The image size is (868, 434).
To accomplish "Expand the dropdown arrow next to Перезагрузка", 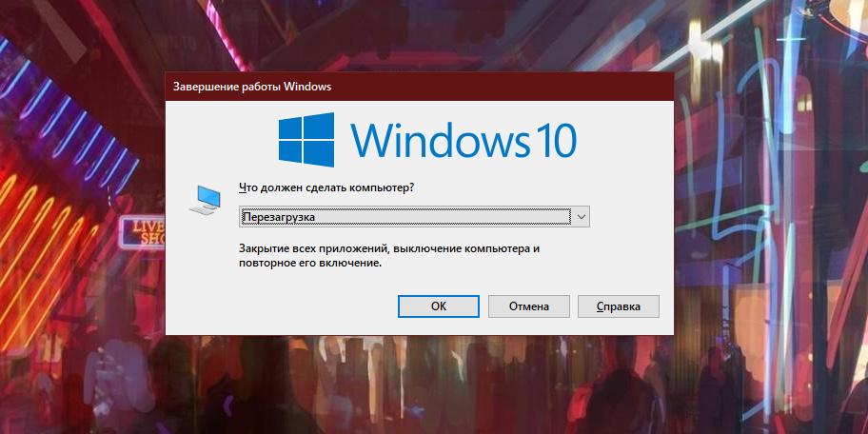I will (581, 217).
